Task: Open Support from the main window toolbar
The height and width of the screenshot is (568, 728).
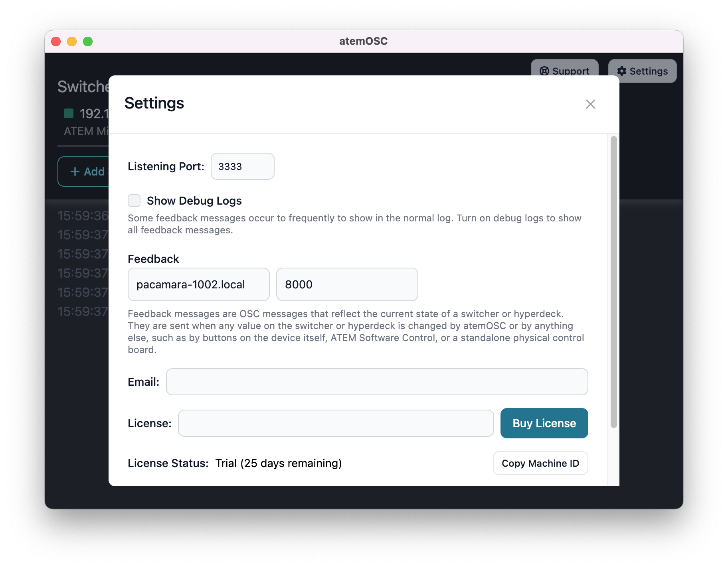Action: (x=564, y=68)
